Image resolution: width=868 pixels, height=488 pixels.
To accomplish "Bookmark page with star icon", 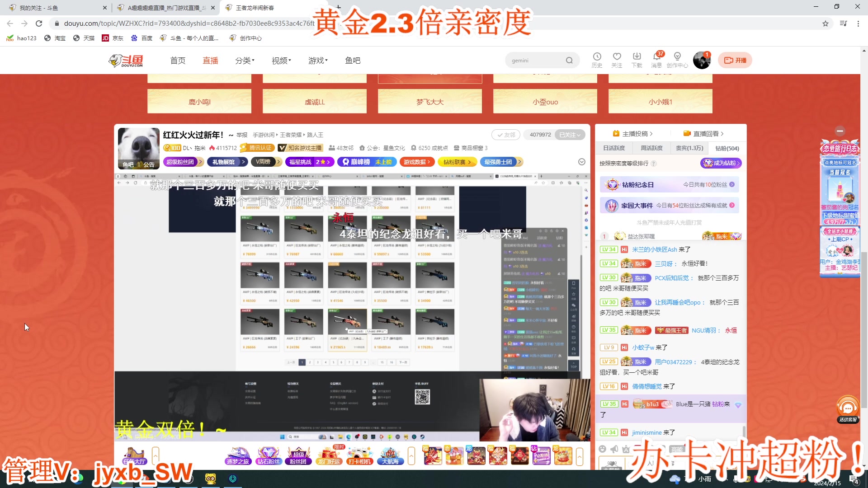I will tap(826, 23).
